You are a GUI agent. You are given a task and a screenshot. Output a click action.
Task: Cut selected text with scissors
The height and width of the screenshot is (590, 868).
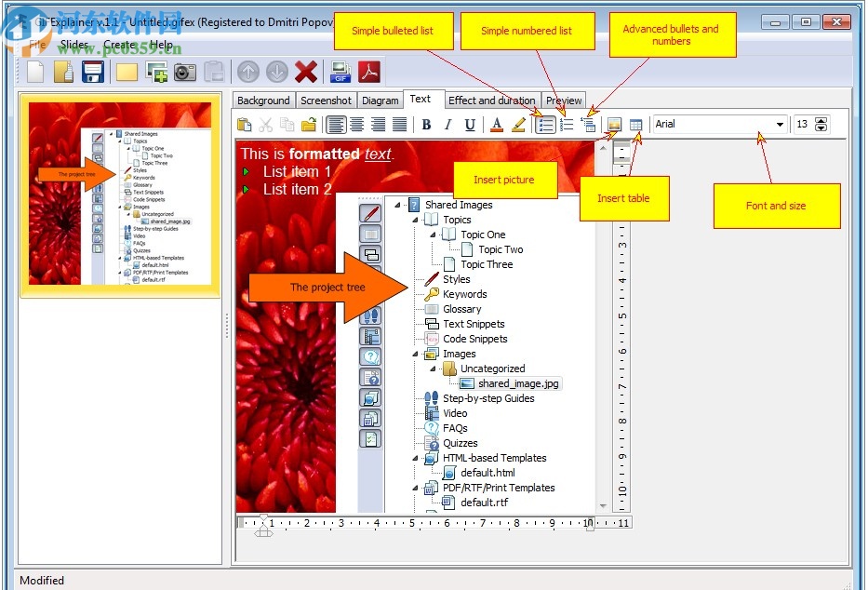coord(266,125)
